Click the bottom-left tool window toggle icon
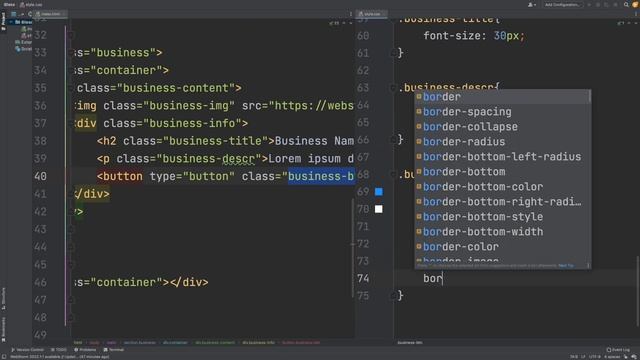Screen dimensions: 640x360 coord(4,357)
